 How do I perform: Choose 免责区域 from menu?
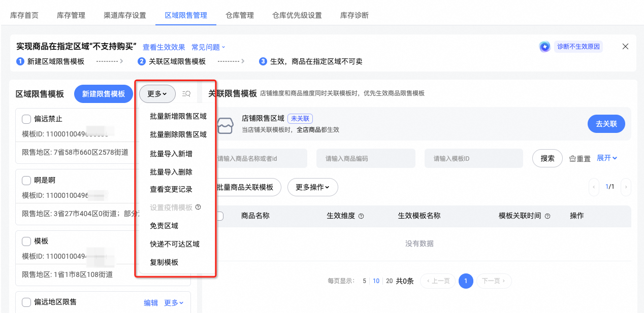(164, 226)
